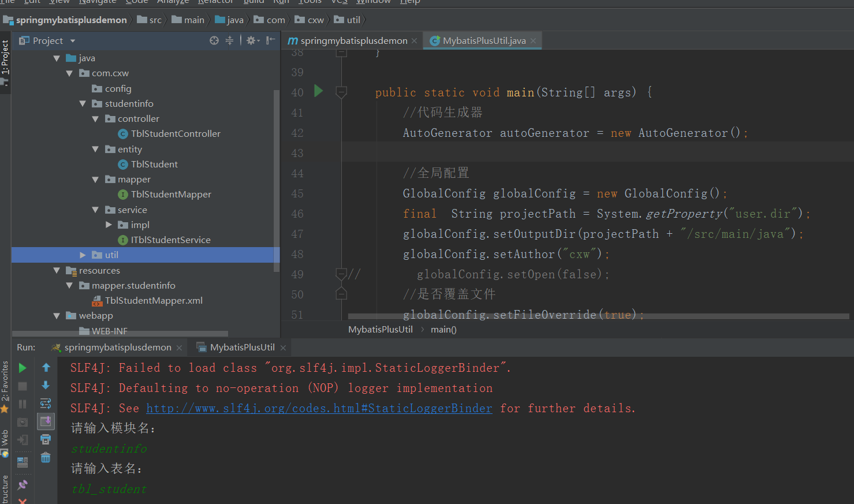This screenshot has height=504, width=854.
Task: Clear console with trash icon
Action: 46,458
